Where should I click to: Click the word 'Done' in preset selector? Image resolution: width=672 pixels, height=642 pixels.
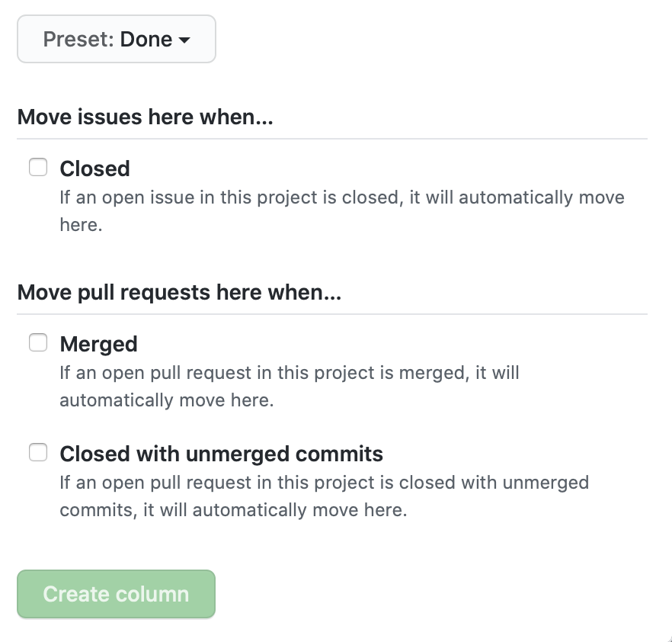pos(146,39)
